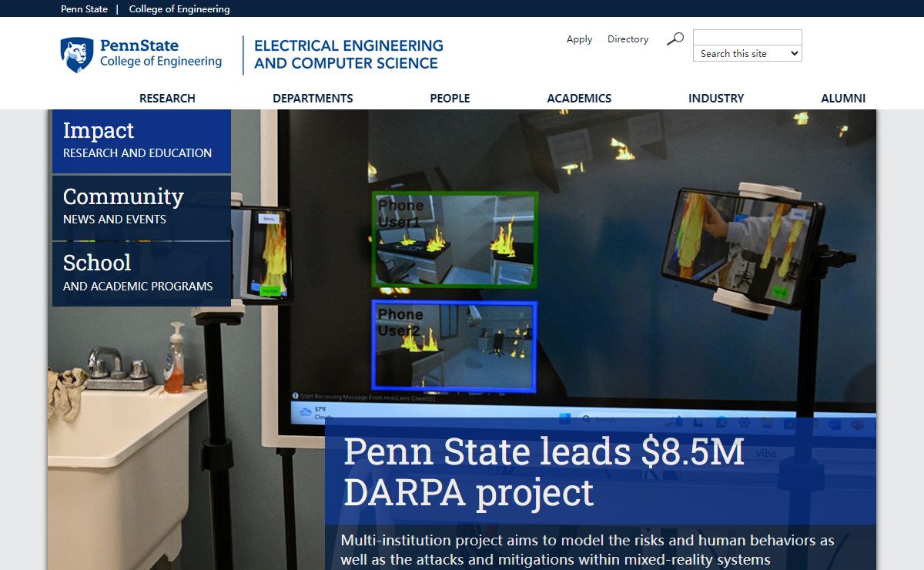This screenshot has width=924, height=570.
Task: Open the People menu
Action: click(450, 99)
